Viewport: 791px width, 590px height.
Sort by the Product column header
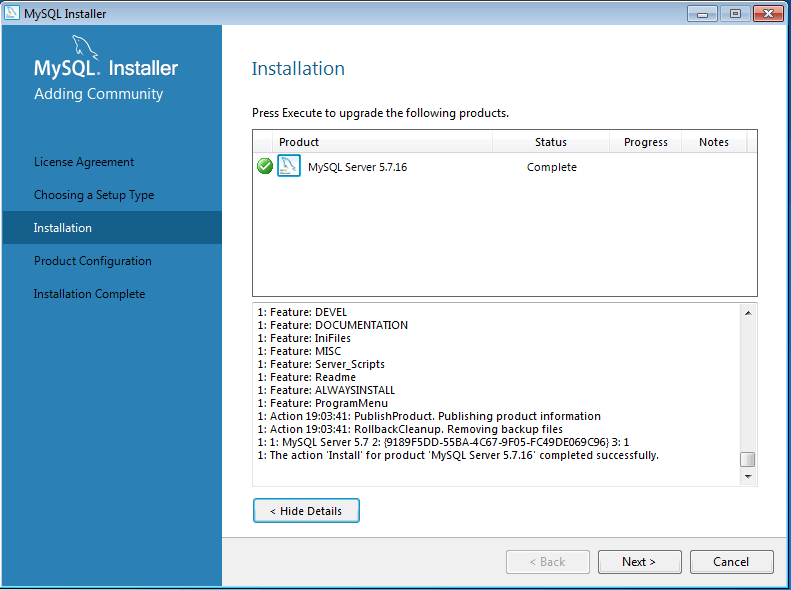pos(382,142)
